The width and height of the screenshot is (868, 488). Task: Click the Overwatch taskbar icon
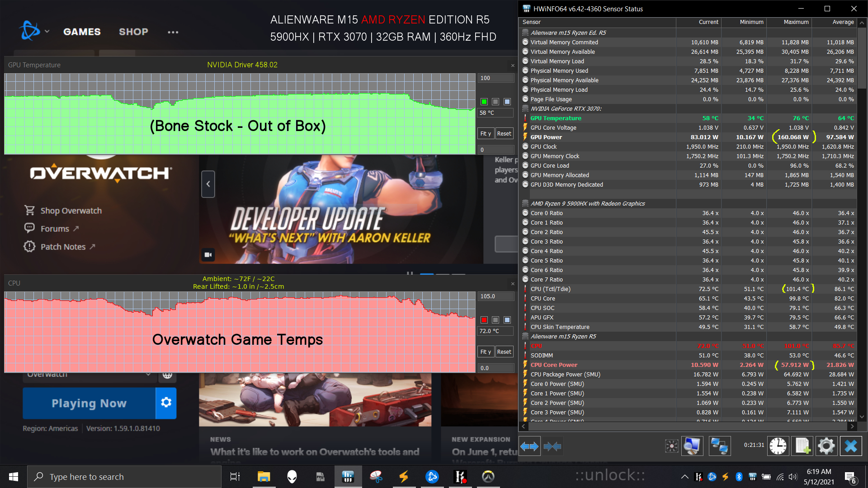coord(488,477)
